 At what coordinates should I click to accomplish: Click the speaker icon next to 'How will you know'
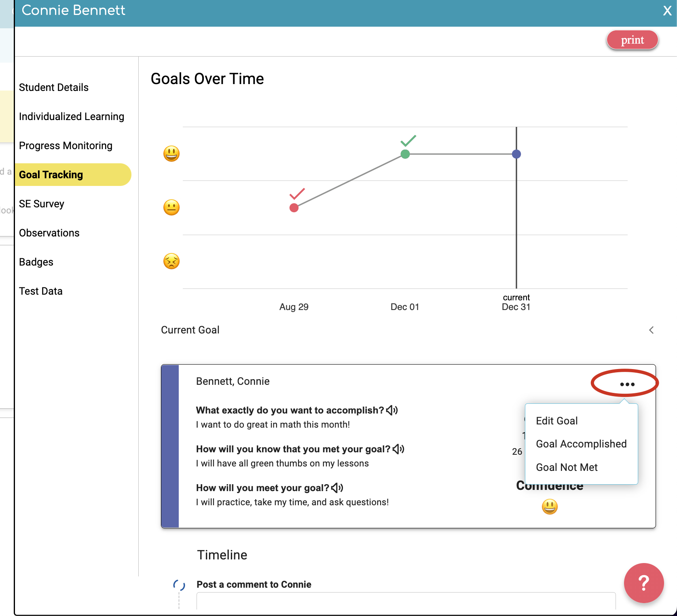(399, 449)
